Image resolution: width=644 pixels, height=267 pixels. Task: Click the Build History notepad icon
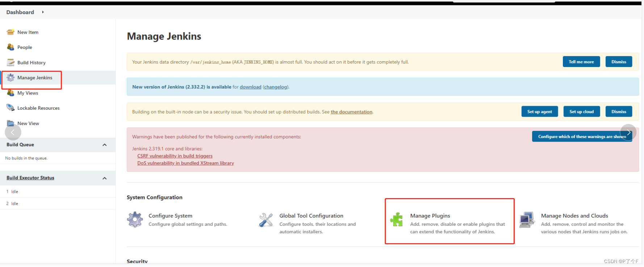[x=11, y=62]
